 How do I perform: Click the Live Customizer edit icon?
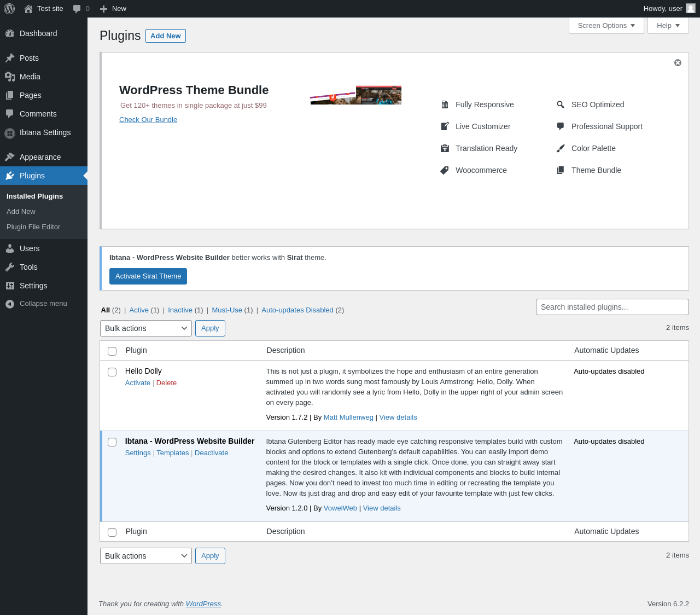[x=445, y=126]
